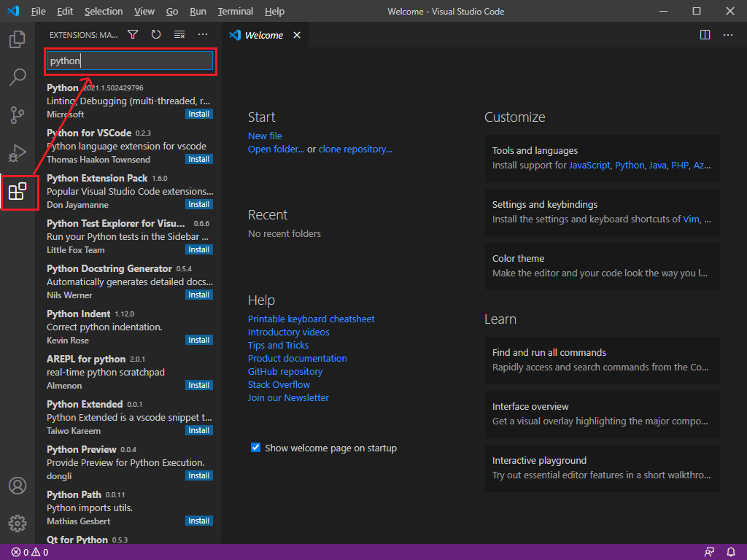The height and width of the screenshot is (560, 747).
Task: Install Python Test Explorer extension
Action: point(198,249)
